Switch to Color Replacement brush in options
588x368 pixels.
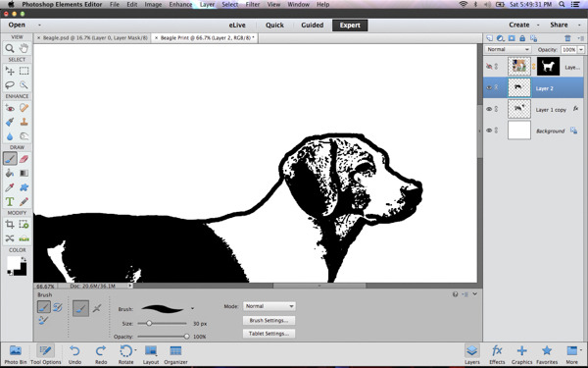43,321
